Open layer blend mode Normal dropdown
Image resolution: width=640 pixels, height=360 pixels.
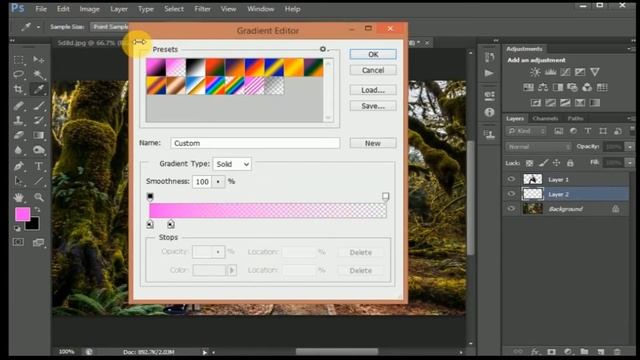pos(538,147)
